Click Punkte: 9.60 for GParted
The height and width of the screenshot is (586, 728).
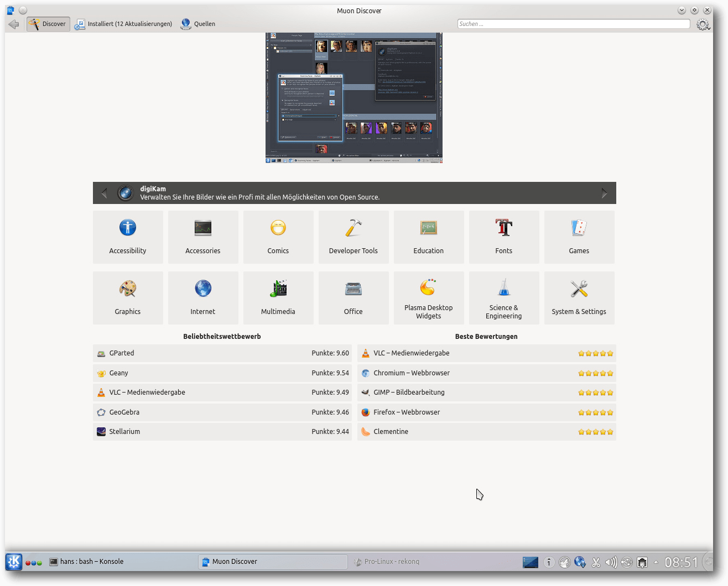click(x=330, y=353)
